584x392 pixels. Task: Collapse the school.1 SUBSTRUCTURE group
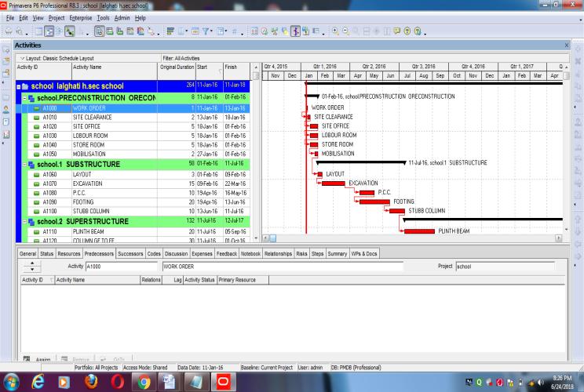click(x=24, y=165)
